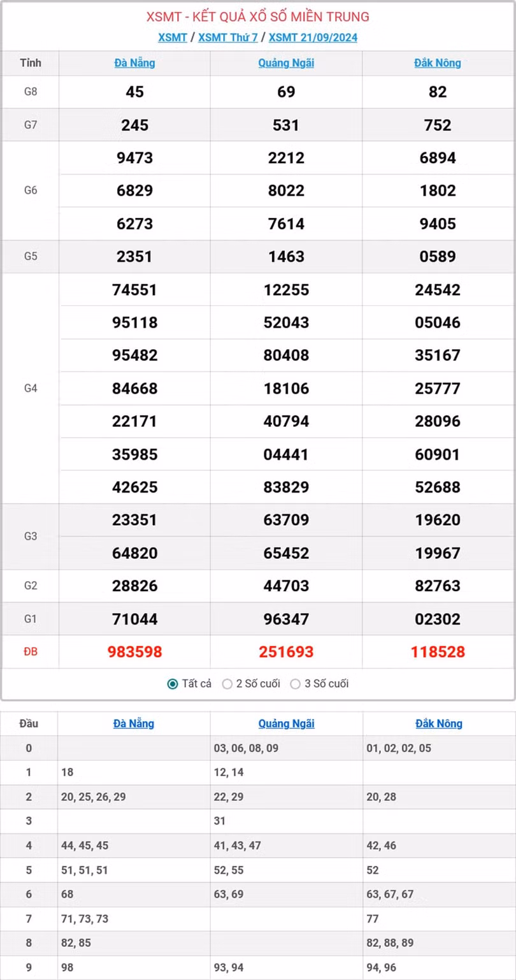This screenshot has width=516, height=980.
Task: Click Đà Nẵng special prize 983598
Action: (x=134, y=652)
